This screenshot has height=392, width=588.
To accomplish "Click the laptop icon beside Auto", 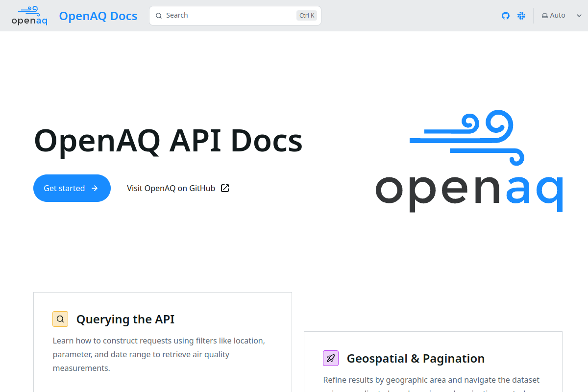I will pos(545,16).
